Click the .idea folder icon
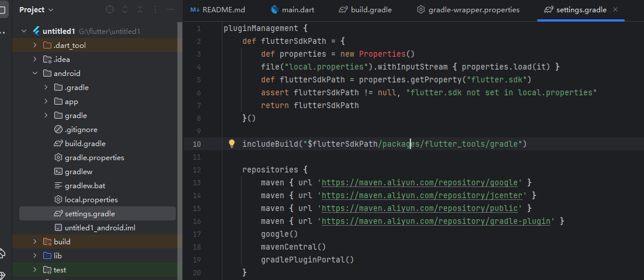Image resolution: width=644 pixels, height=280 pixels. pyautogui.click(x=47, y=59)
